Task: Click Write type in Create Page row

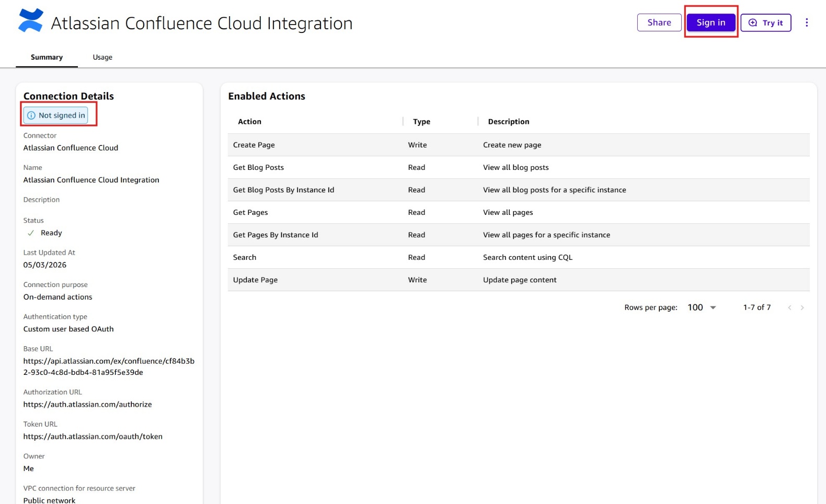Action: [417, 145]
